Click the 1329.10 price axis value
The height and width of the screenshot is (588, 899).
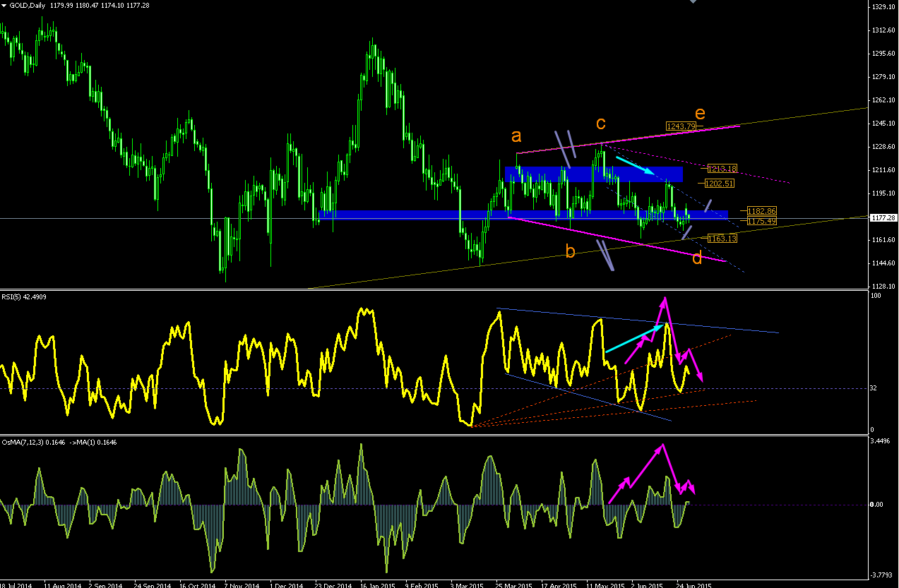(885, 7)
